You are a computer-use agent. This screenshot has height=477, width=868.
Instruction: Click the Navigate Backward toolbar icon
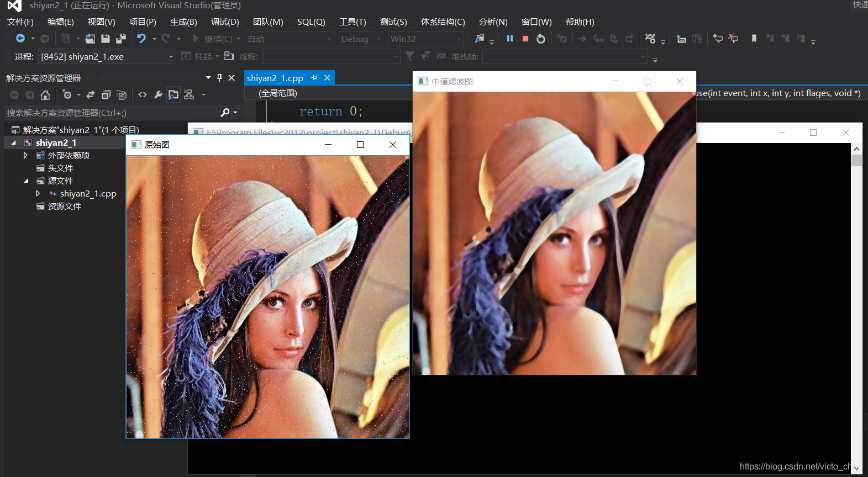point(20,39)
